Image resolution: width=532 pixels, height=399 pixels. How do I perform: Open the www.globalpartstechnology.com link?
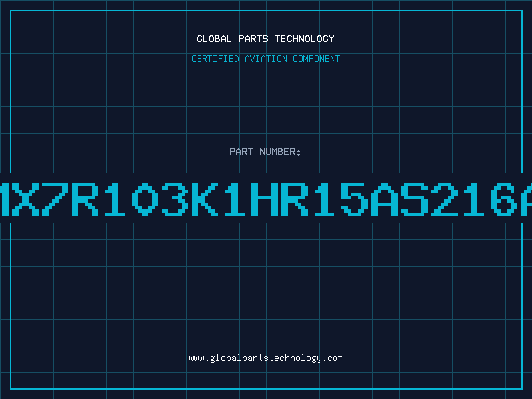(x=265, y=358)
